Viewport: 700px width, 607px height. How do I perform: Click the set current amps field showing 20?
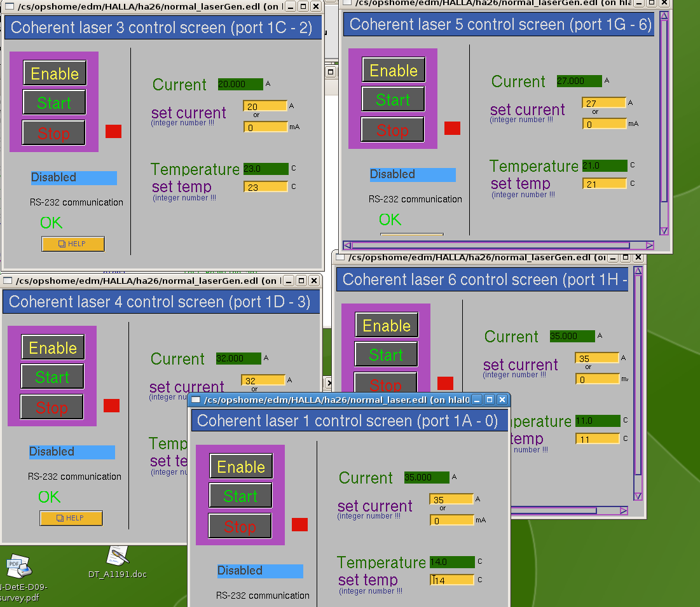[265, 106]
